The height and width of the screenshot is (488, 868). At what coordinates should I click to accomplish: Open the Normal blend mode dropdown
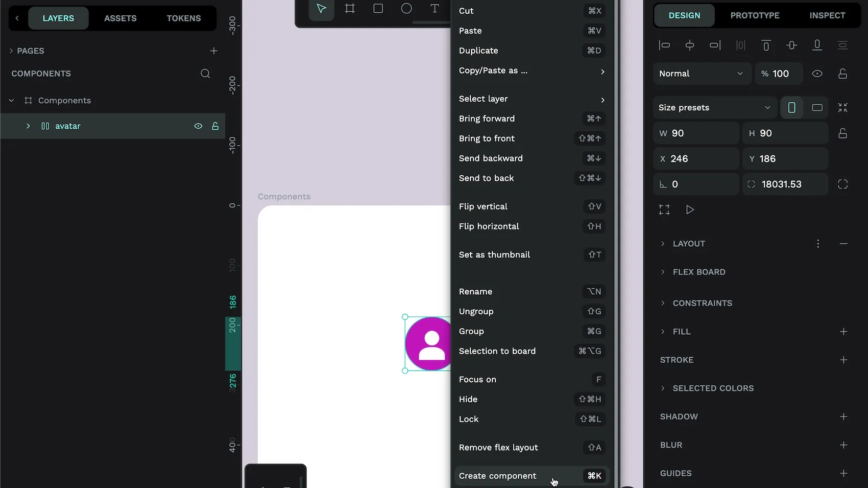[701, 74]
